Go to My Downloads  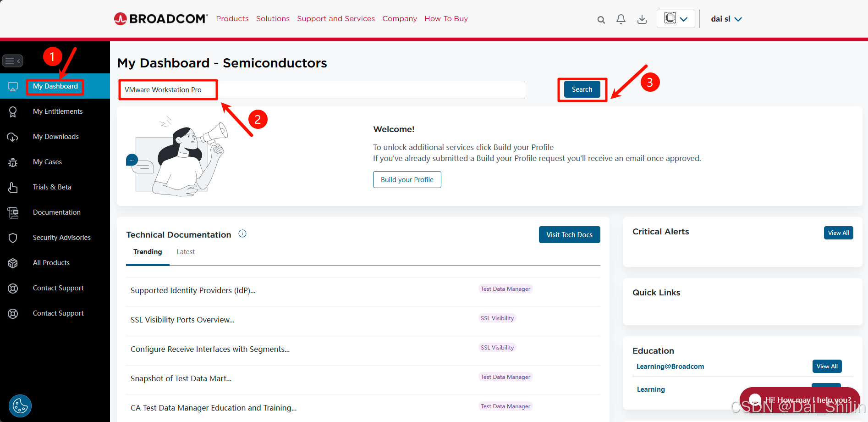(56, 137)
